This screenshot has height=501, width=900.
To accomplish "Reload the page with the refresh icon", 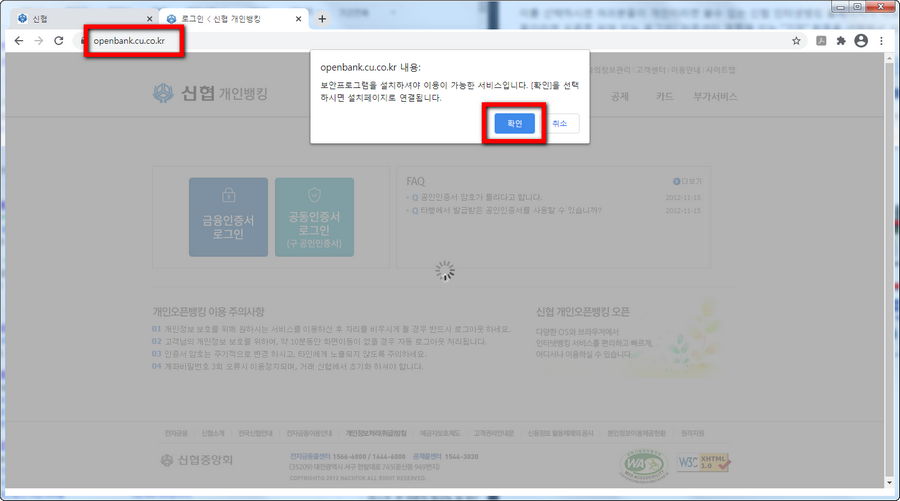I will pyautogui.click(x=59, y=41).
